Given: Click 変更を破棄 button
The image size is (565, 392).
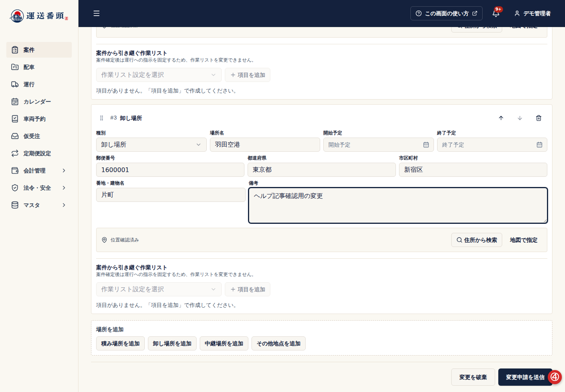Looking at the screenshot, I should pyautogui.click(x=473, y=377).
